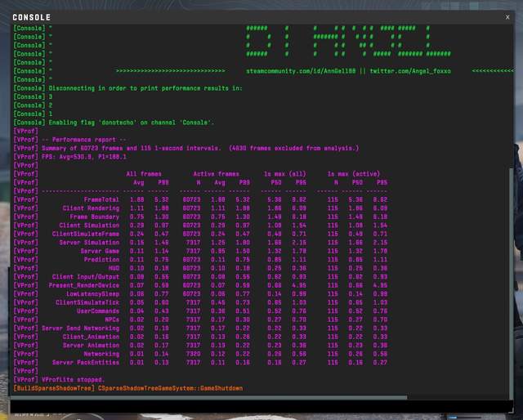Click the 'Networking' row label
Viewport: 523px width, 420px height.
pos(101,354)
